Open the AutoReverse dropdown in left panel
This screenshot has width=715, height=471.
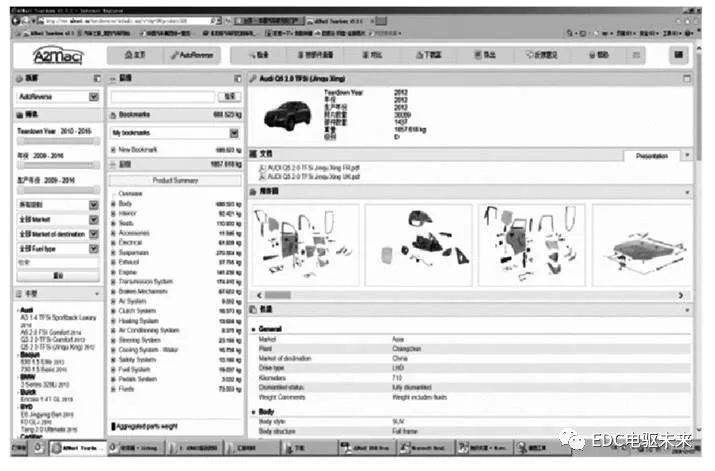(x=93, y=97)
